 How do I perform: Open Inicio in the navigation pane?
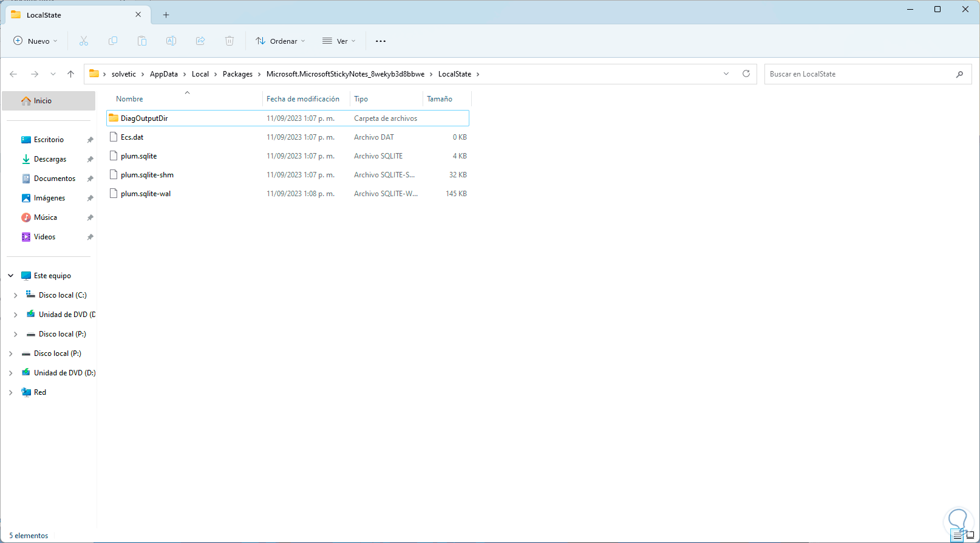coord(49,101)
